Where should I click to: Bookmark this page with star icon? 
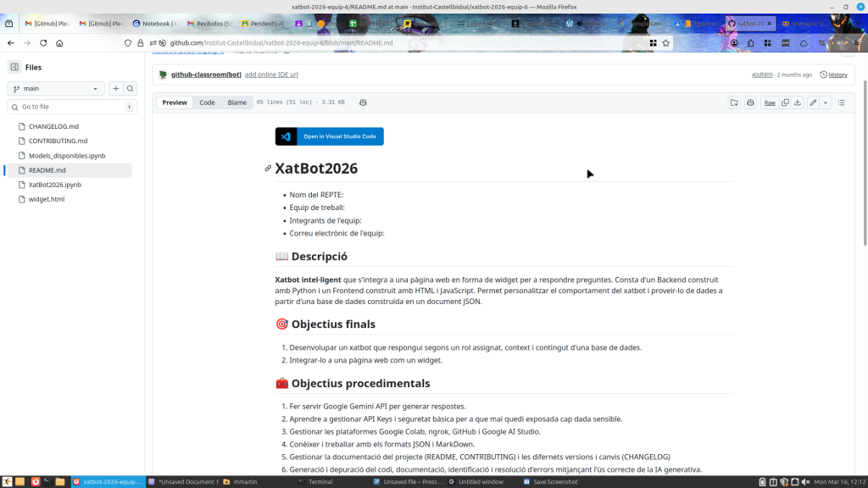point(666,42)
